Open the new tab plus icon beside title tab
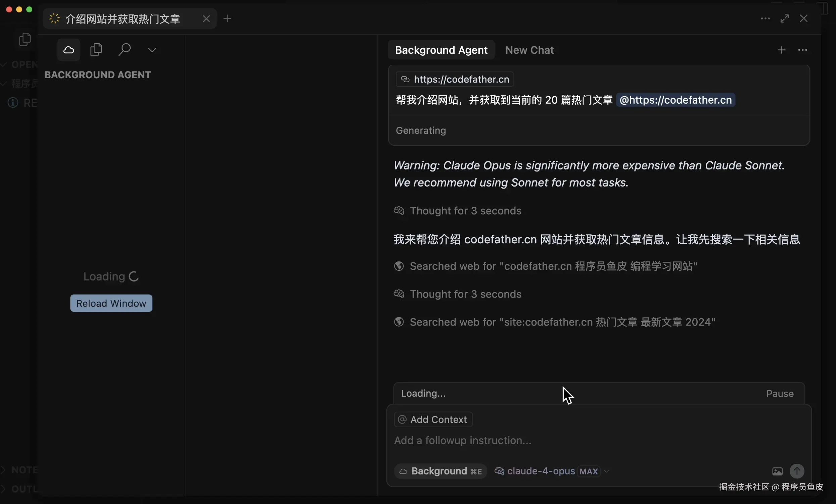The width and height of the screenshot is (836, 504). coord(227,19)
